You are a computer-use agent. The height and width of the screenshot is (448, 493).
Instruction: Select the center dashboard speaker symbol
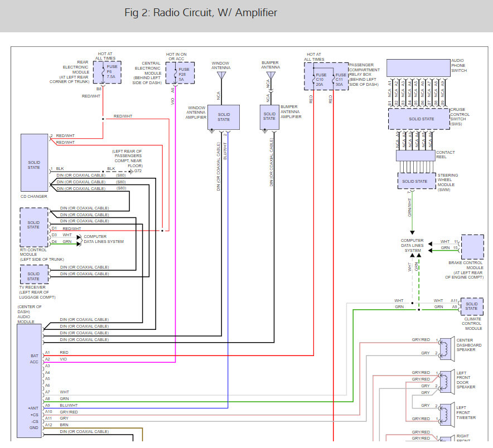click(447, 348)
